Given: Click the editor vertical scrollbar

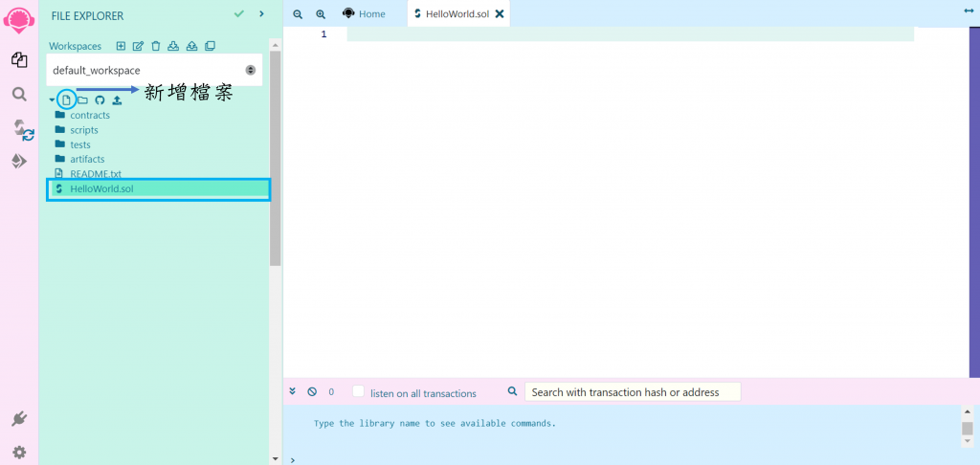Looking at the screenshot, I should [x=974, y=202].
